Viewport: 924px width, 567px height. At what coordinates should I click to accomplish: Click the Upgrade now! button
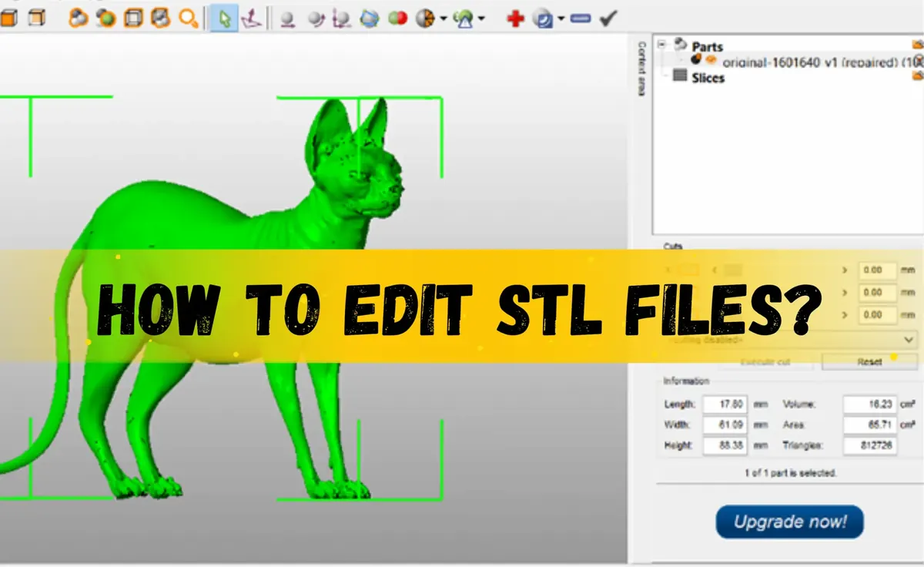(x=790, y=522)
